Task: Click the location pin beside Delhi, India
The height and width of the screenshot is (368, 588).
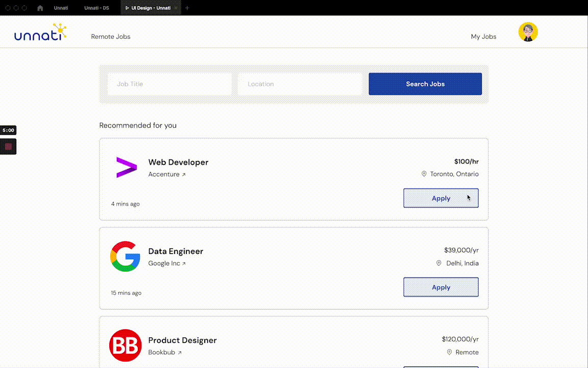Action: point(439,263)
